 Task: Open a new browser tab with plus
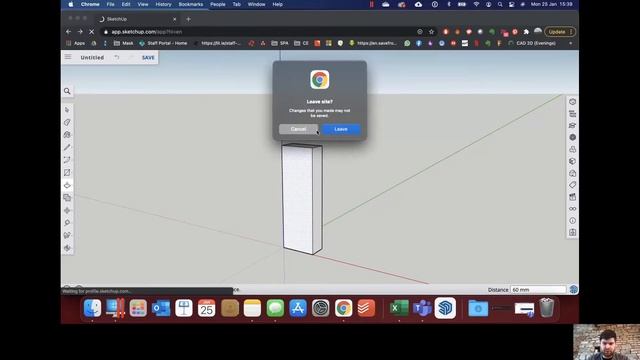pyautogui.click(x=188, y=19)
